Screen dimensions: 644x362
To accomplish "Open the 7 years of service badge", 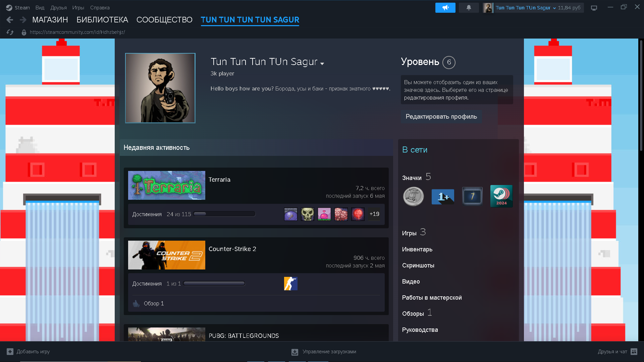I will pos(472,196).
